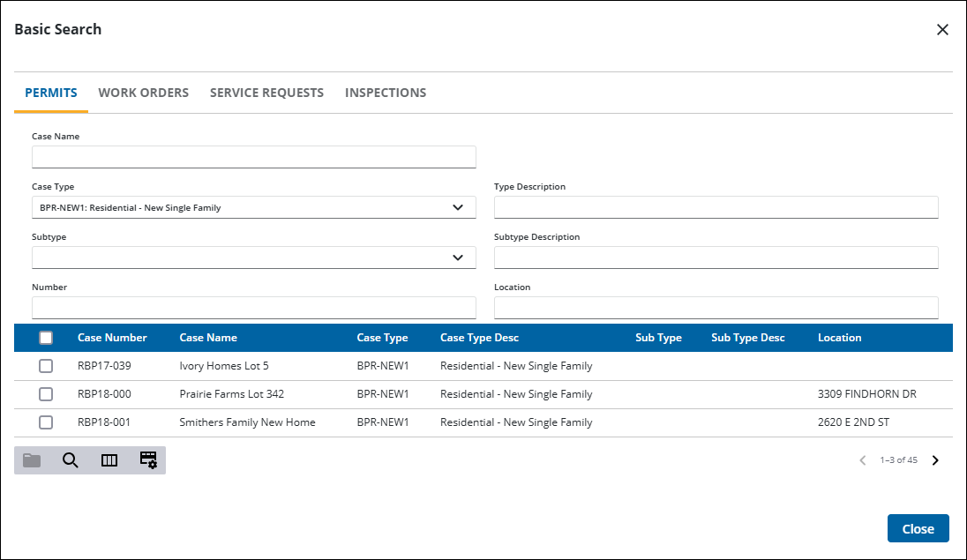Close dialog with the X icon
This screenshot has height=560, width=967.
(x=942, y=30)
